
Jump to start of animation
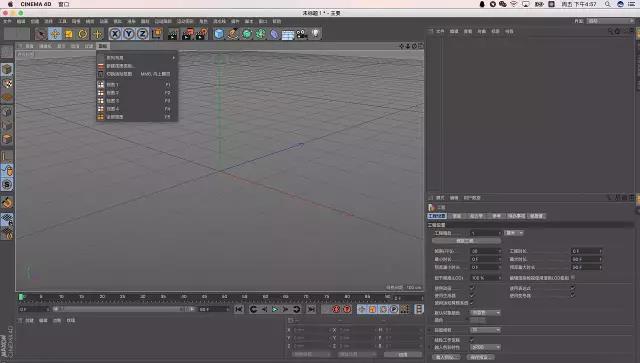click(x=239, y=309)
